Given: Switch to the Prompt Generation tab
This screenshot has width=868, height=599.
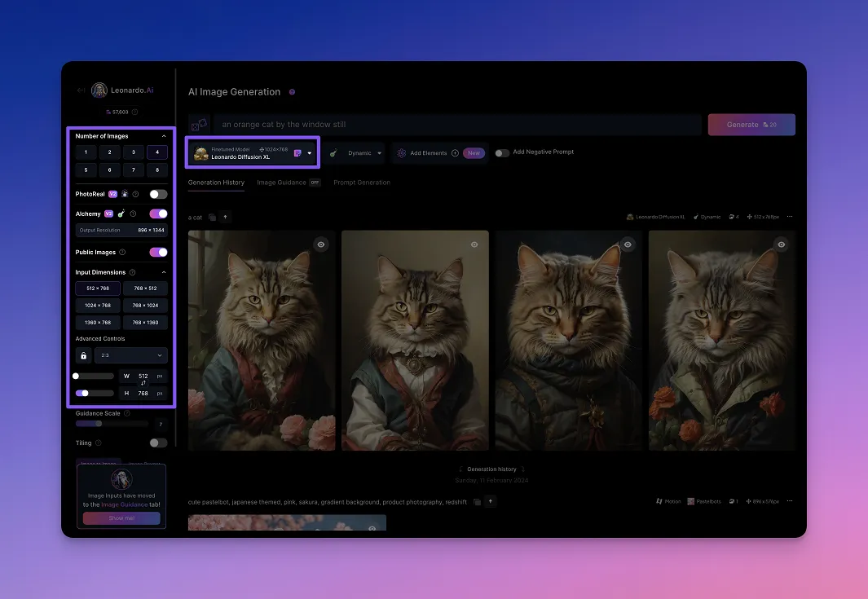Looking at the screenshot, I should pos(362,183).
